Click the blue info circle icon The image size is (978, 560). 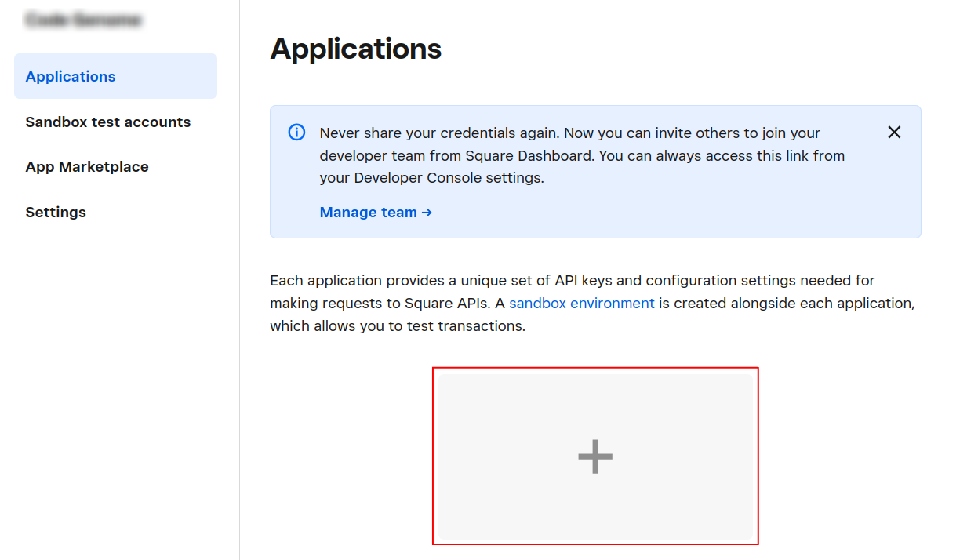[297, 133]
